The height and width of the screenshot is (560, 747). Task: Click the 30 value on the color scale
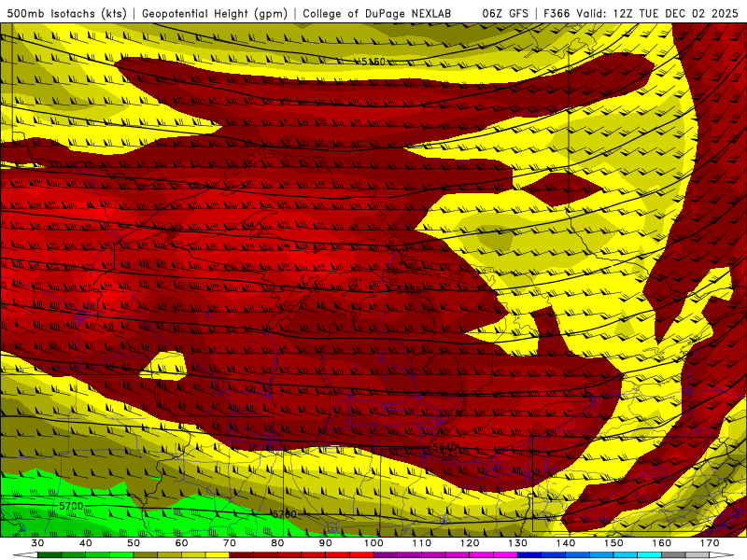(37, 543)
